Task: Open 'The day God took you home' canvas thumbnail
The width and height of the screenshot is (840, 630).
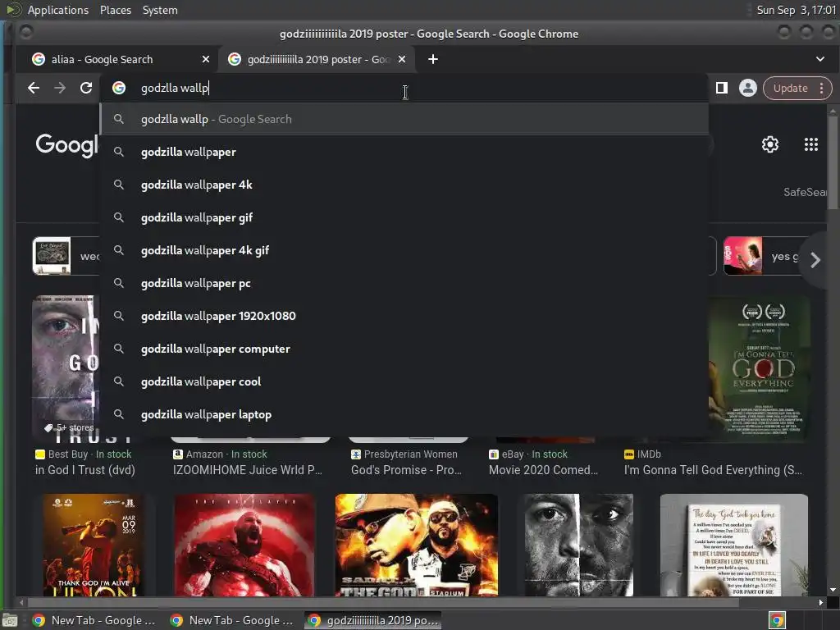Action: pos(734,545)
